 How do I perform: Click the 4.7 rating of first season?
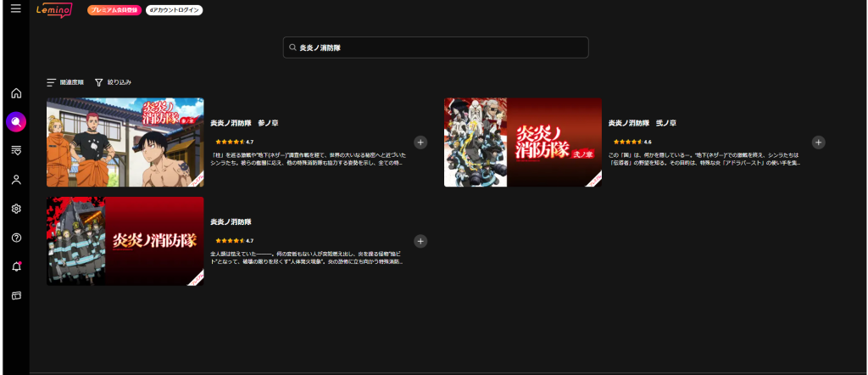(234, 240)
